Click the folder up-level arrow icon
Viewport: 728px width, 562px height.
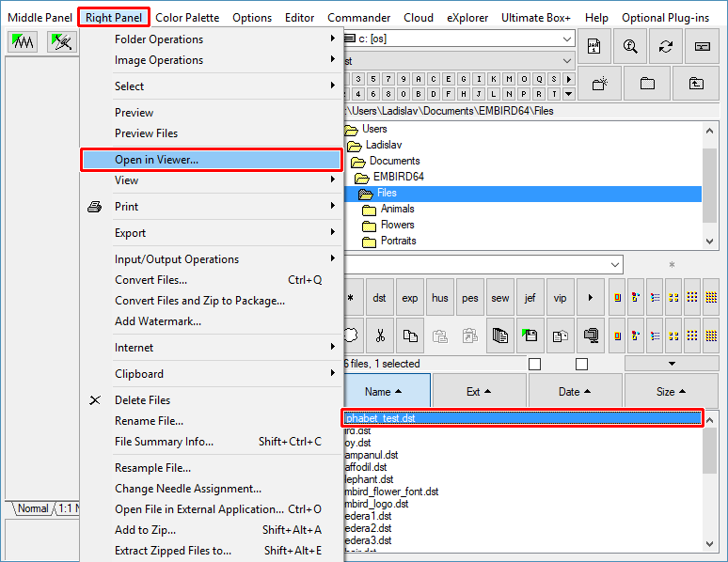pos(696,84)
